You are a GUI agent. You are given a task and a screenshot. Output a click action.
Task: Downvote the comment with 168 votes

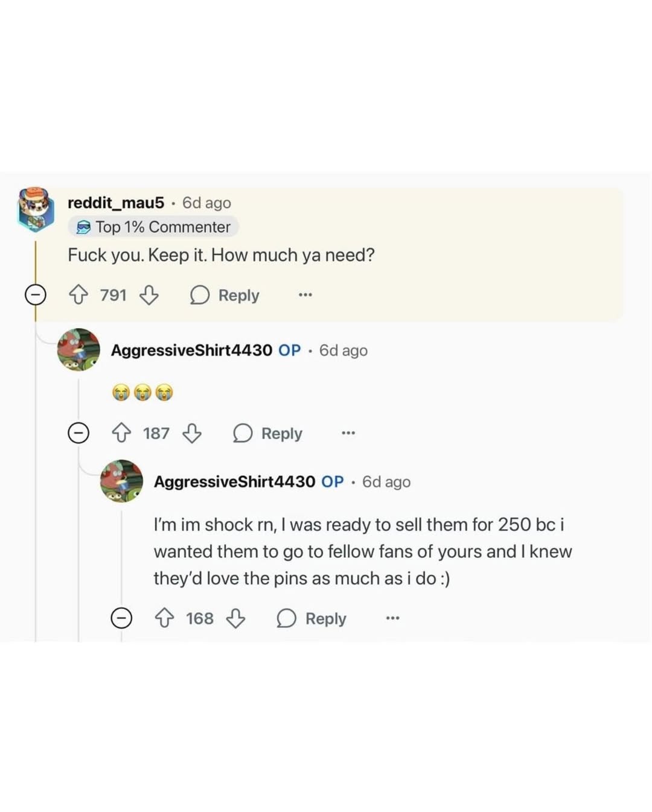235,618
